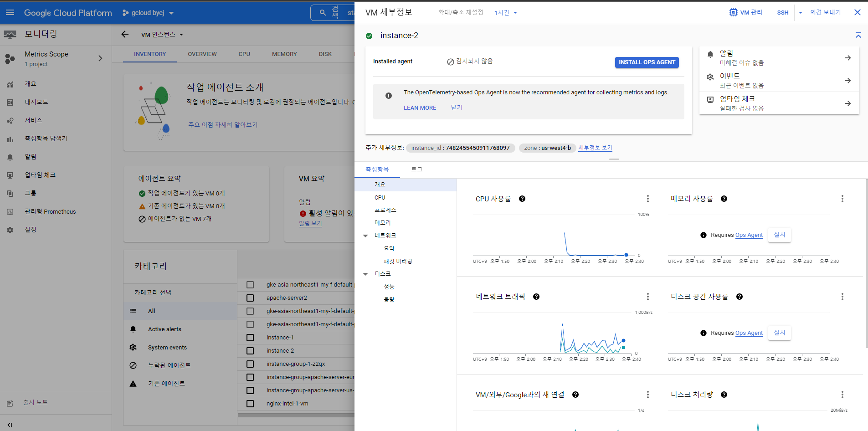Open 설정 gear in sidebar

10,230
